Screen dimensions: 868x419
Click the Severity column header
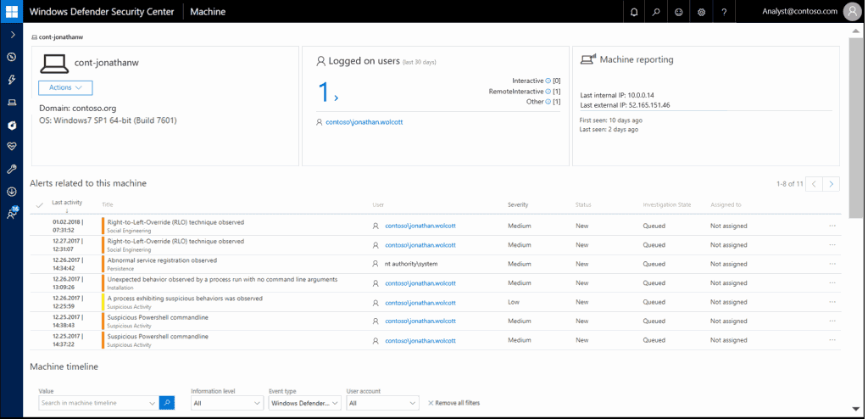click(518, 205)
